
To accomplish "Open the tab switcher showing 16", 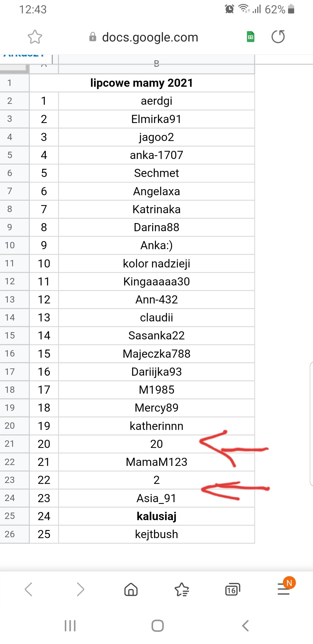I will (x=232, y=589).
